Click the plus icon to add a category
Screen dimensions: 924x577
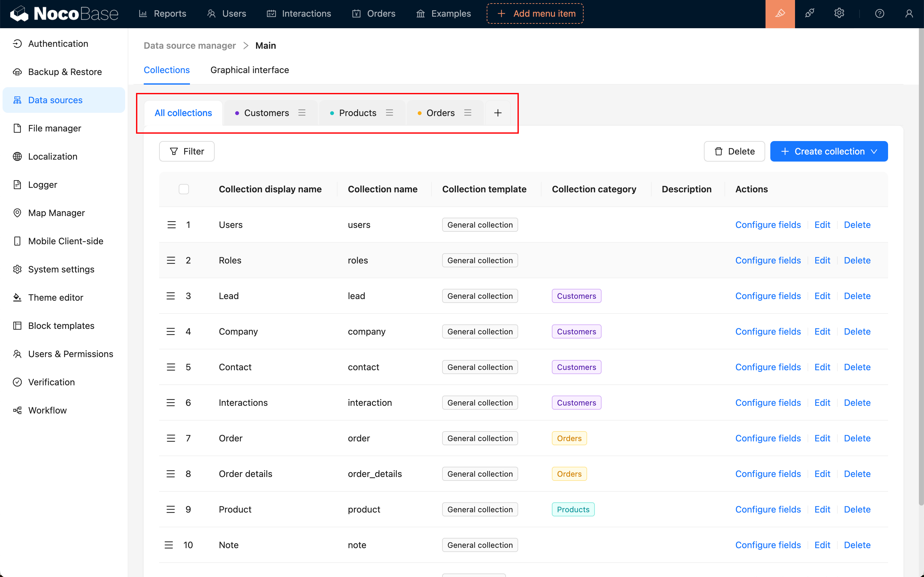tap(498, 113)
